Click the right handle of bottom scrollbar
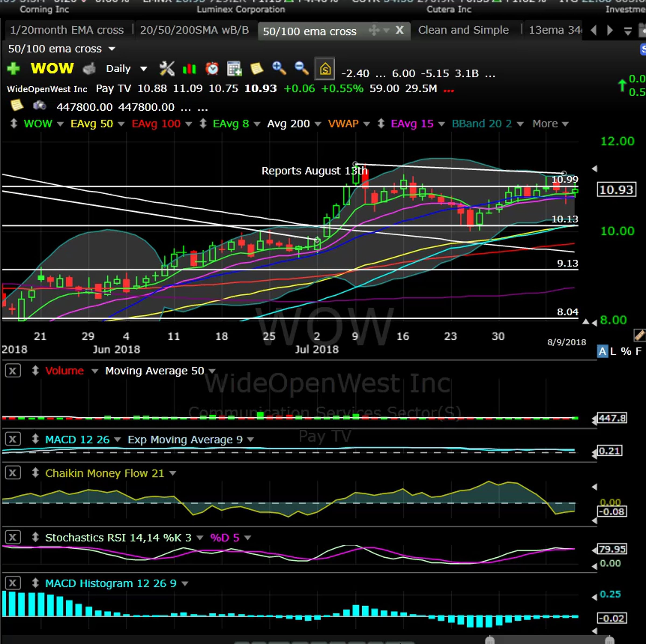This screenshot has height=644, width=646. [x=609, y=640]
